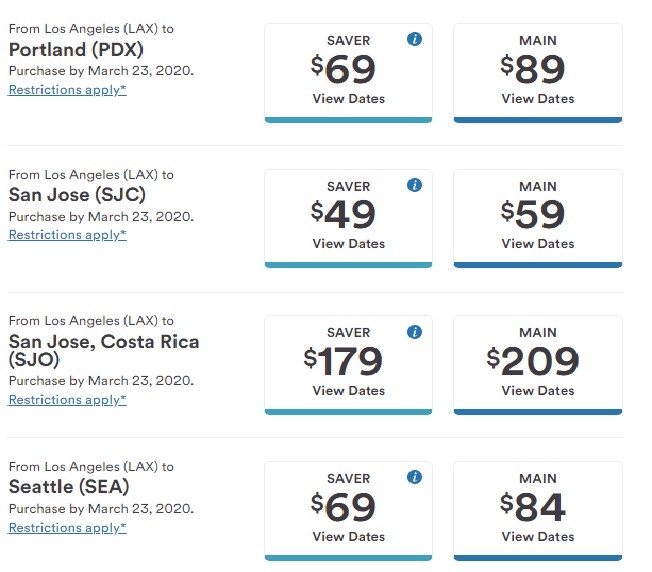This screenshot has width=652, height=572.
Task: Select the $84 Main fare to Seattle
Action: coord(538,511)
